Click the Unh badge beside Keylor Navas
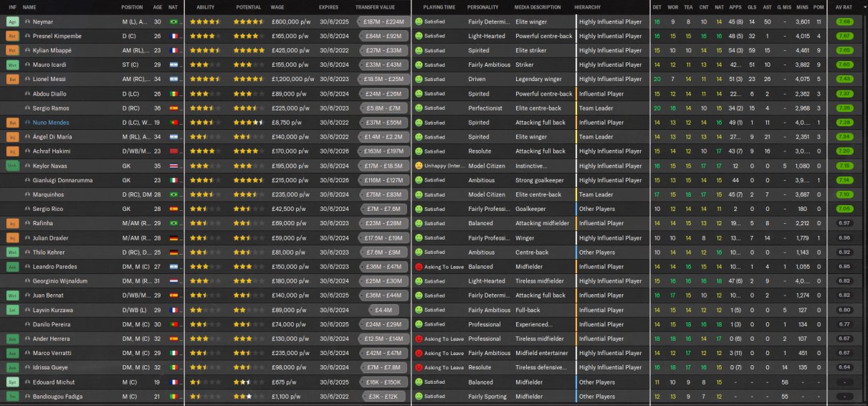This screenshot has width=868, height=406. pyautogui.click(x=12, y=166)
